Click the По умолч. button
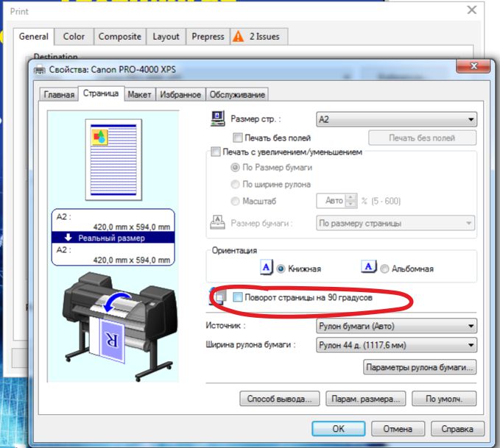 (x=444, y=399)
